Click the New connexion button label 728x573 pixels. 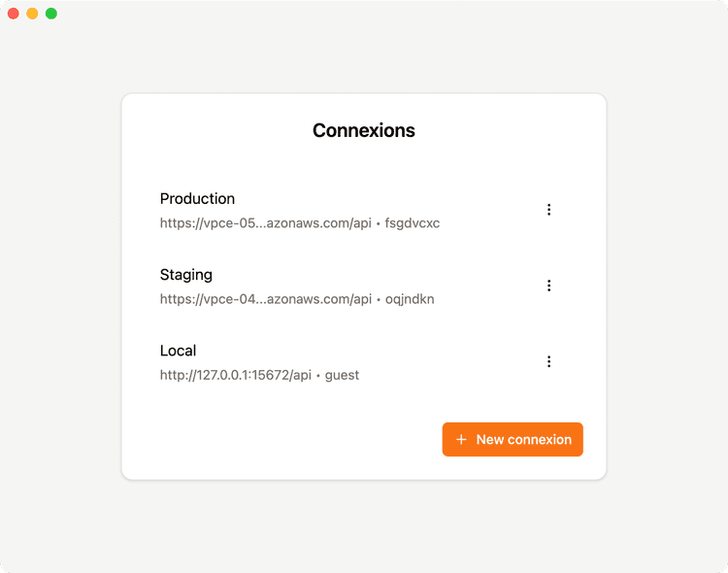pos(523,439)
